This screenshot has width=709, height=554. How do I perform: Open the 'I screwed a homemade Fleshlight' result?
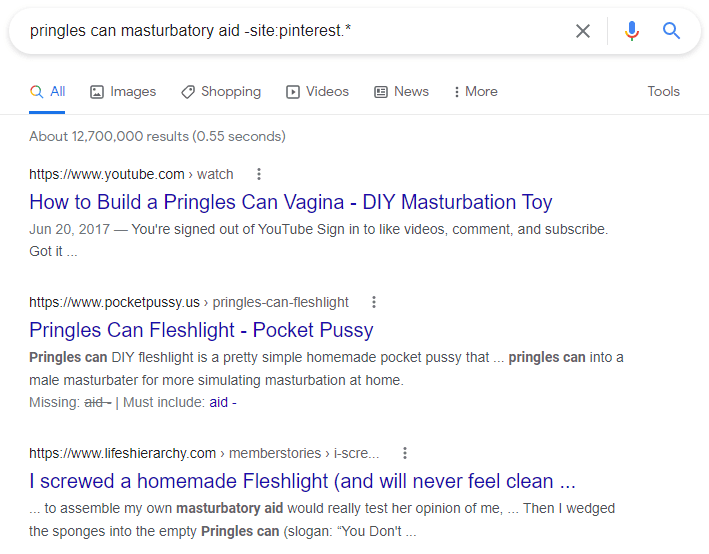point(302,481)
